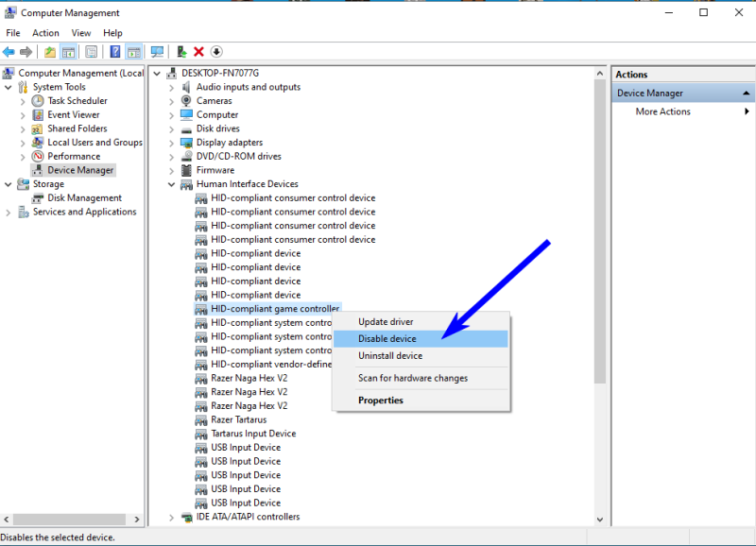Open More Actions in Actions pane

662,111
